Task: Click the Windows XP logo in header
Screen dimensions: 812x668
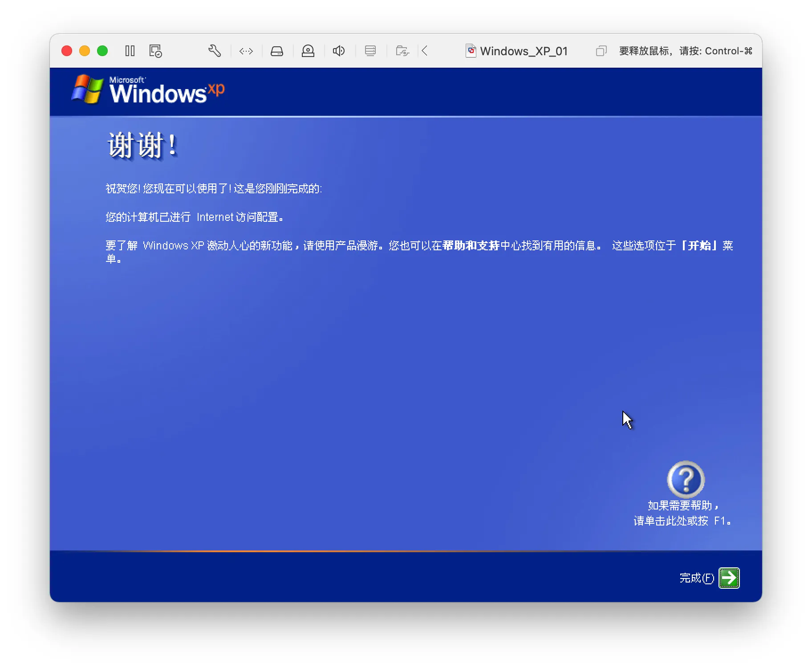Action: (x=148, y=90)
